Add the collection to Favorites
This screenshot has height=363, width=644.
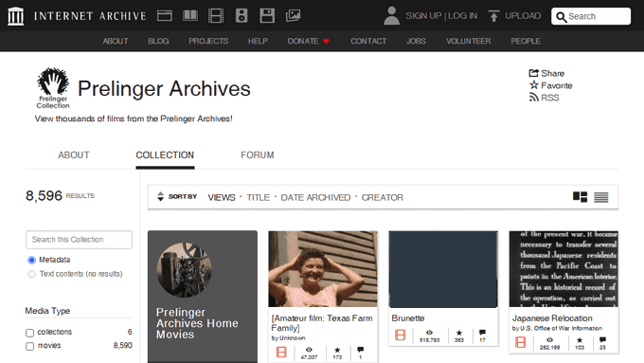tap(550, 85)
